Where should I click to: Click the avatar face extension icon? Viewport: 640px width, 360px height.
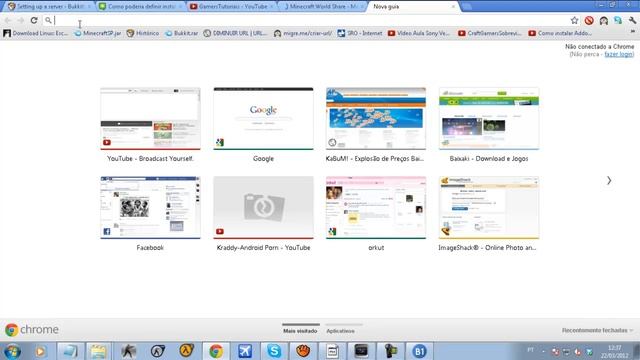[604, 20]
